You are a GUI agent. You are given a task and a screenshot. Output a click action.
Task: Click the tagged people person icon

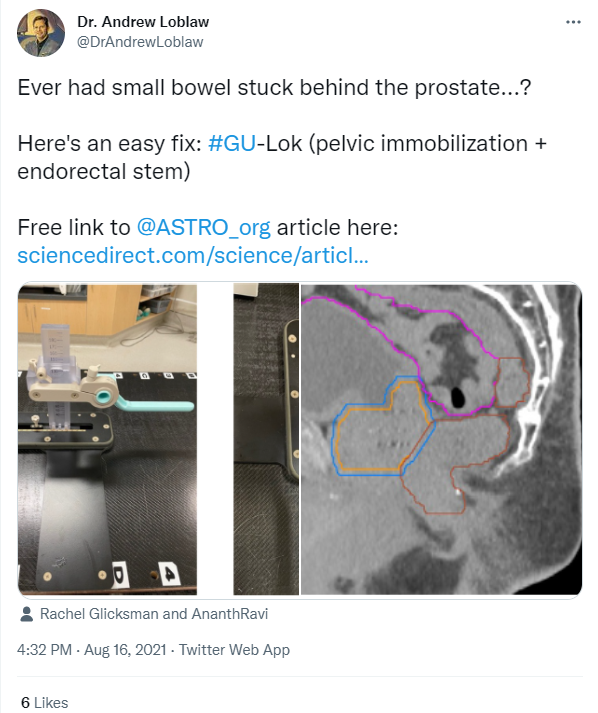coord(26,614)
